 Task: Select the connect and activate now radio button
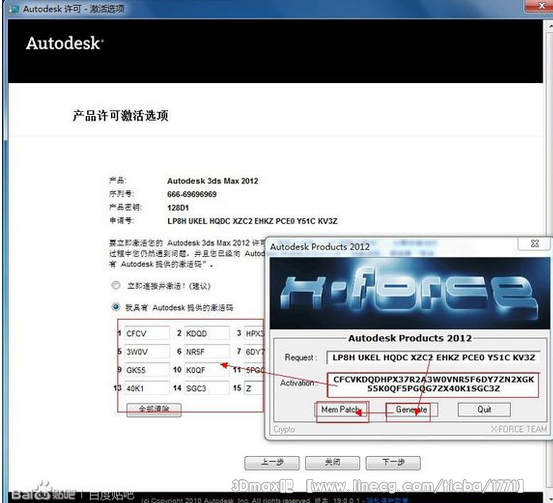tap(116, 285)
